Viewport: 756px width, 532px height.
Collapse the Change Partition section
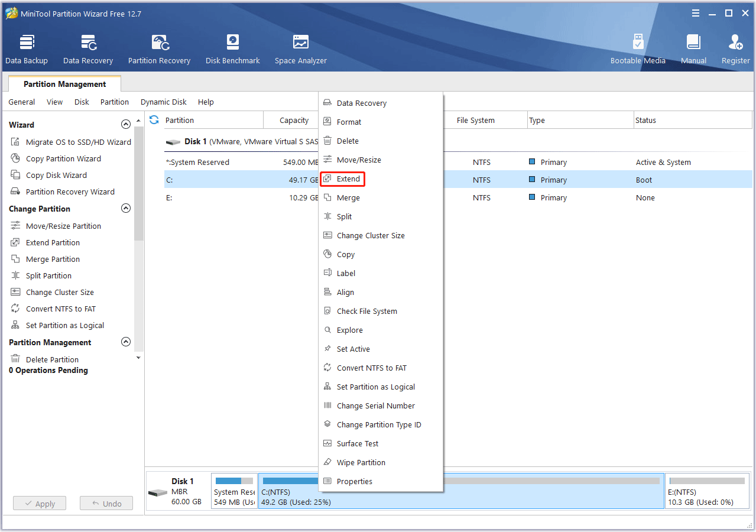[125, 209]
